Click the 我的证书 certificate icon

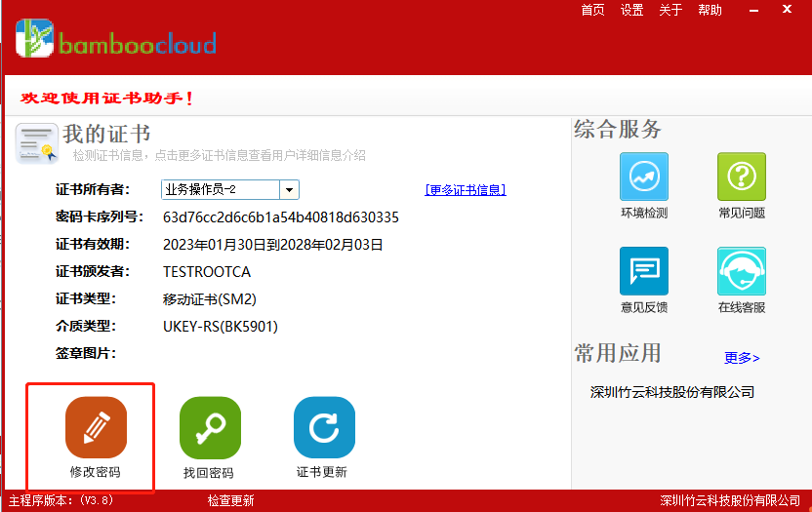[36, 143]
